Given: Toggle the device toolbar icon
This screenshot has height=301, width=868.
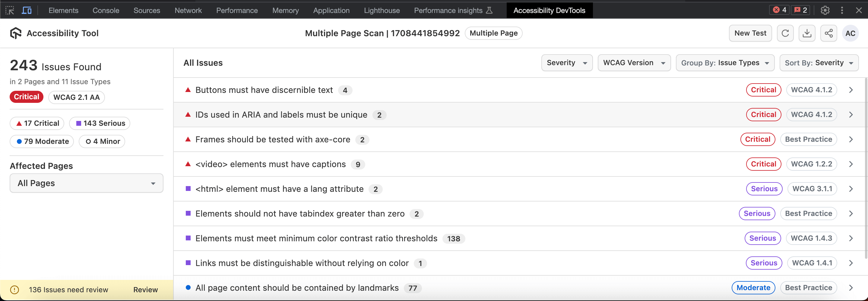Looking at the screenshot, I should pyautogui.click(x=27, y=11).
